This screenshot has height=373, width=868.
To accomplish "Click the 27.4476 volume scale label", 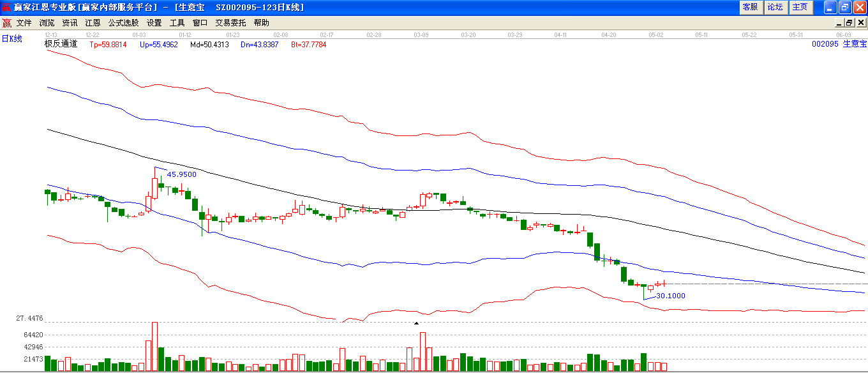I will pyautogui.click(x=29, y=318).
